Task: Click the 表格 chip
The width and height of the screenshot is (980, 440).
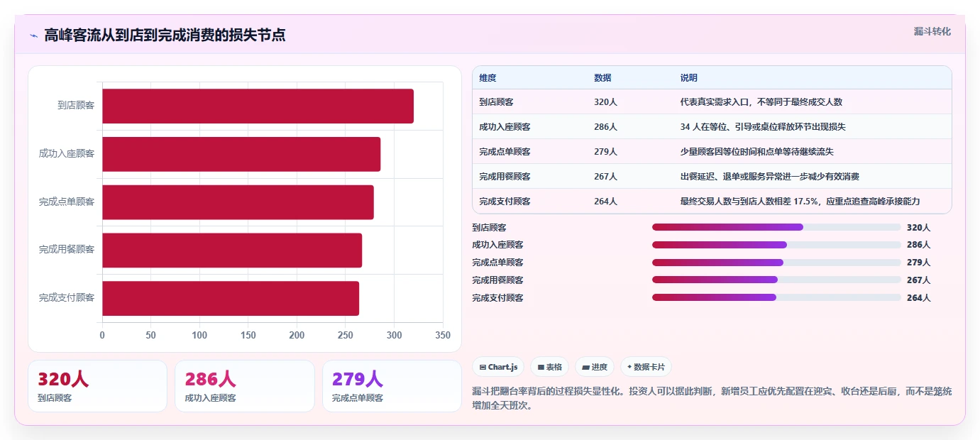Action: pyautogui.click(x=550, y=367)
